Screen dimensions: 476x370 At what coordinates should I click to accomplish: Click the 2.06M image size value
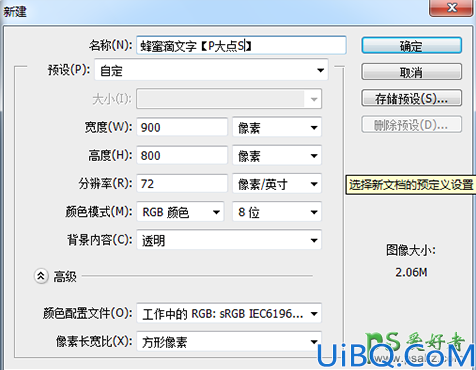click(x=411, y=272)
